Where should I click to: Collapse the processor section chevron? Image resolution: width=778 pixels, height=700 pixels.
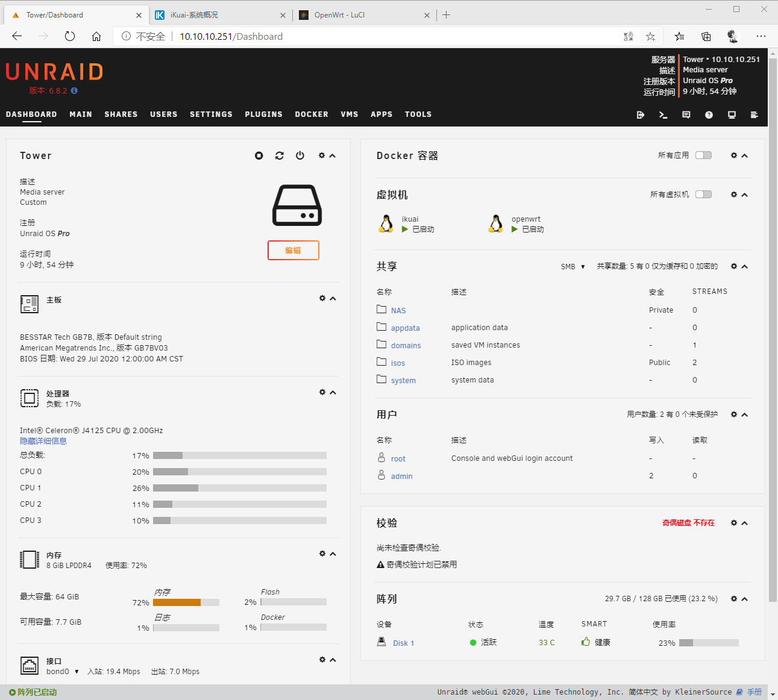click(x=333, y=392)
